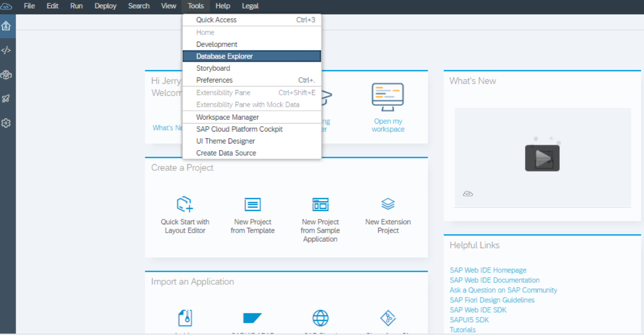Click Ask a Question on SAP Community
This screenshot has height=335, width=644.
click(503, 290)
